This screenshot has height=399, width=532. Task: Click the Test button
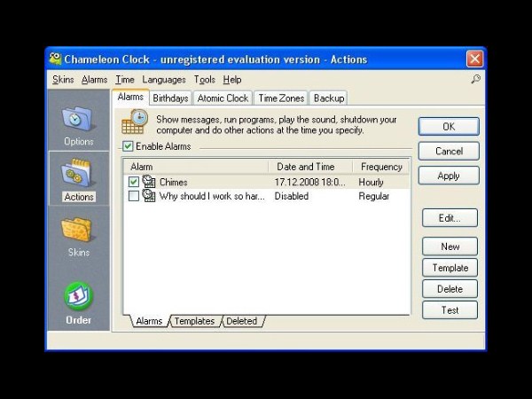coord(450,310)
